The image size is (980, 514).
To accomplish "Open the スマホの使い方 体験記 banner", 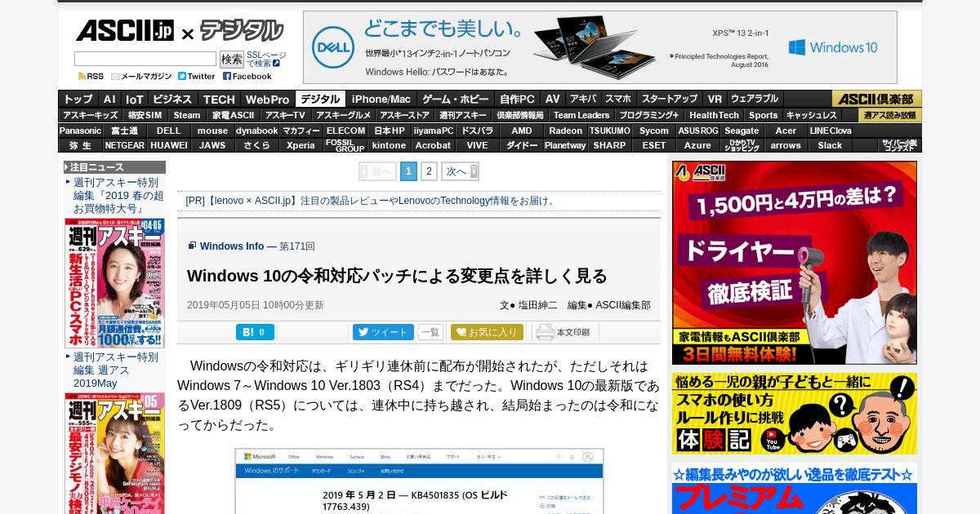I will tap(794, 414).
